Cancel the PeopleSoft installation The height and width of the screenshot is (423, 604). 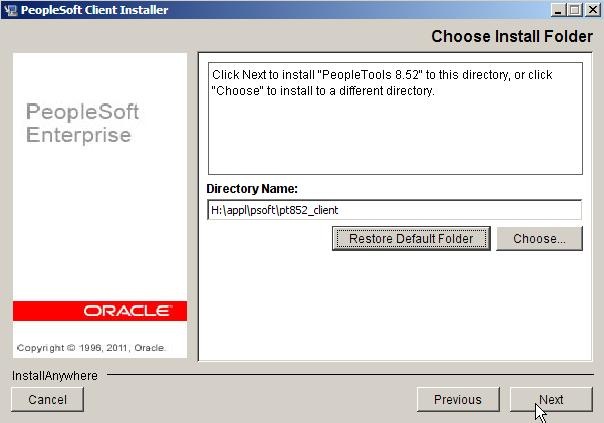tap(47, 400)
